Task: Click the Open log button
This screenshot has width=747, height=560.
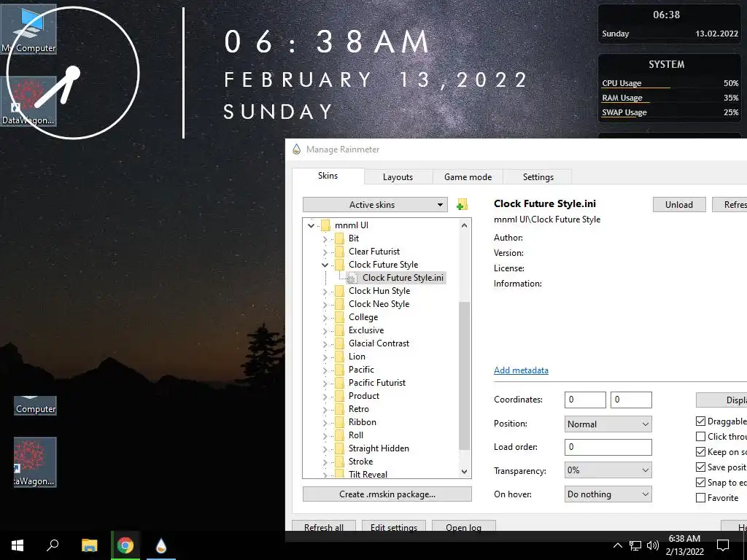Action: point(463,526)
